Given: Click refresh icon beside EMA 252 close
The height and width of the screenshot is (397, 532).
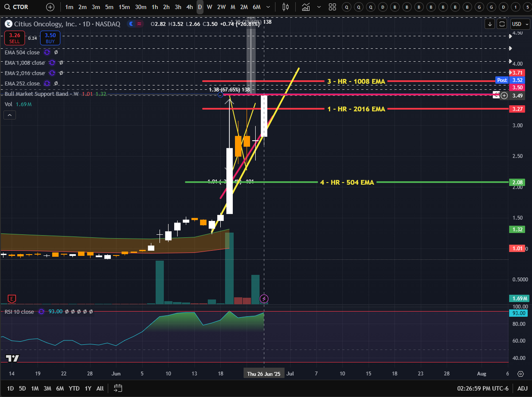Looking at the screenshot, I should point(47,83).
